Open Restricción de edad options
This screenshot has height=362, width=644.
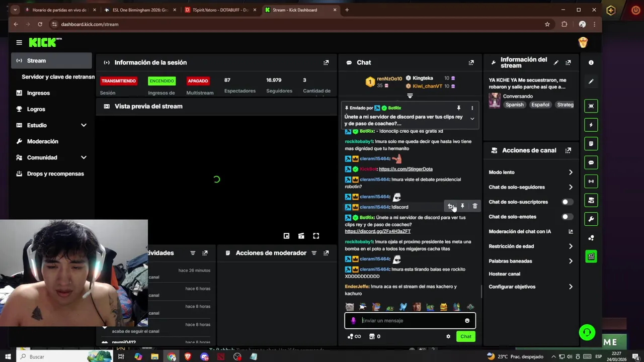(x=531, y=246)
